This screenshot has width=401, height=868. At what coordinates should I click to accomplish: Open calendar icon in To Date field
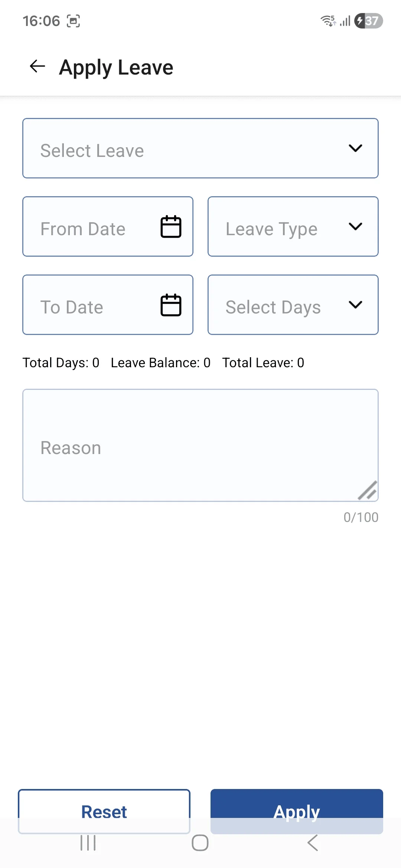coord(171,305)
